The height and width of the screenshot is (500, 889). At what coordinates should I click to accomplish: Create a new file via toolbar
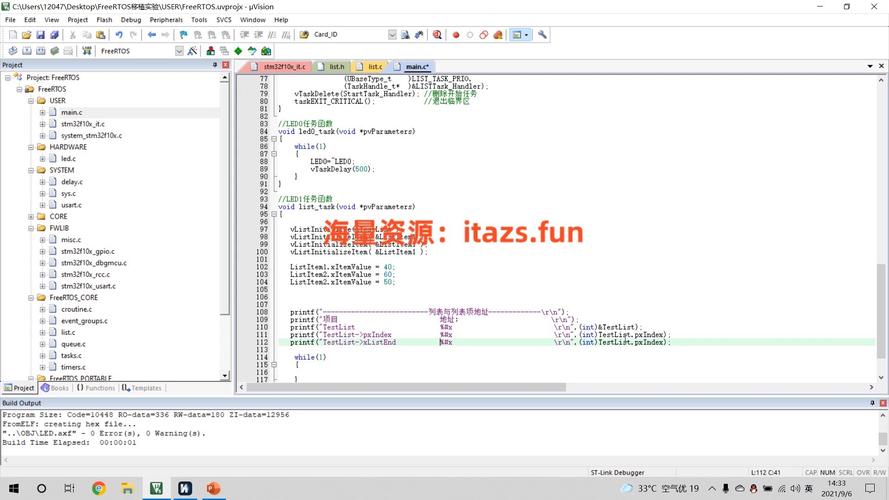(13, 35)
